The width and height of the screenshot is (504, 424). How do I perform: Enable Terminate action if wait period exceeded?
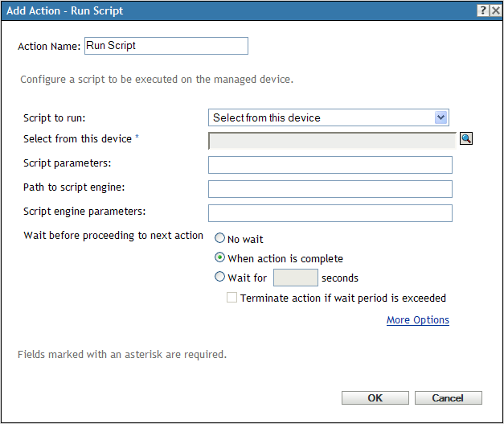coord(232,298)
